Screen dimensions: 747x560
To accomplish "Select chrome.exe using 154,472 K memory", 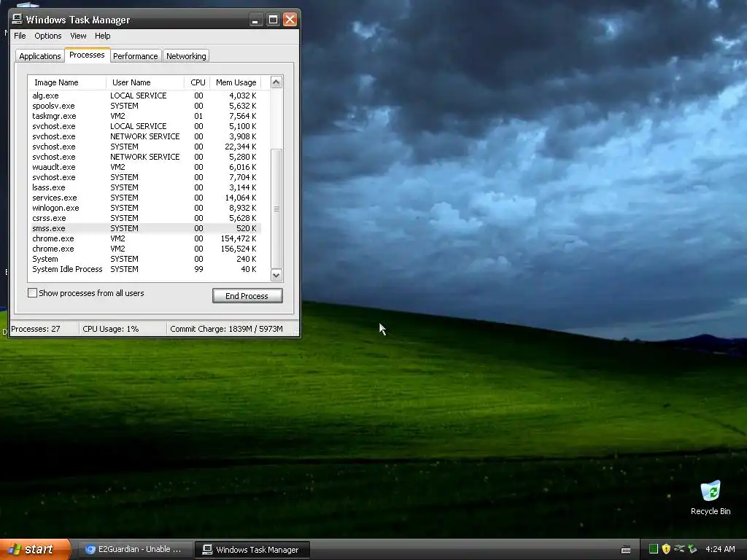I will (x=145, y=238).
